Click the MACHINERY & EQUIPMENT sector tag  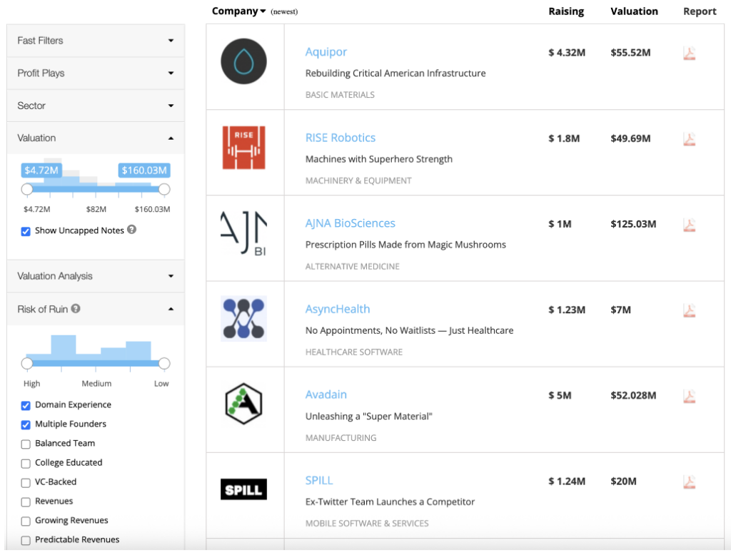tap(358, 180)
